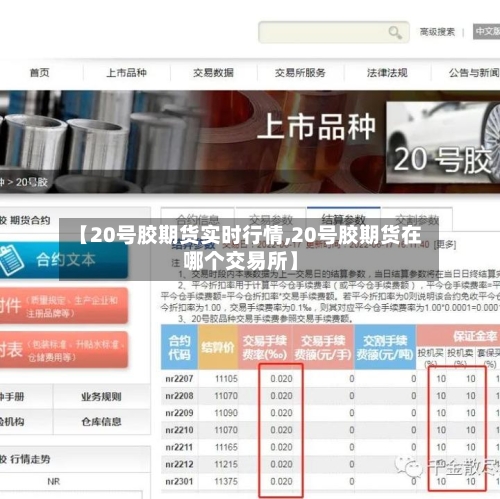
Task: Open the 上市品种 menu
Action: tap(126, 73)
